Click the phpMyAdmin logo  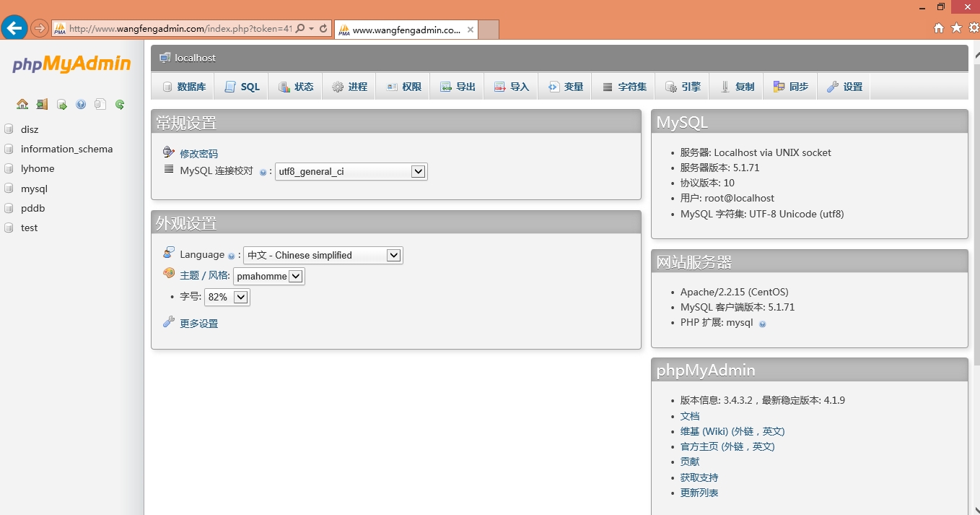coord(71,64)
